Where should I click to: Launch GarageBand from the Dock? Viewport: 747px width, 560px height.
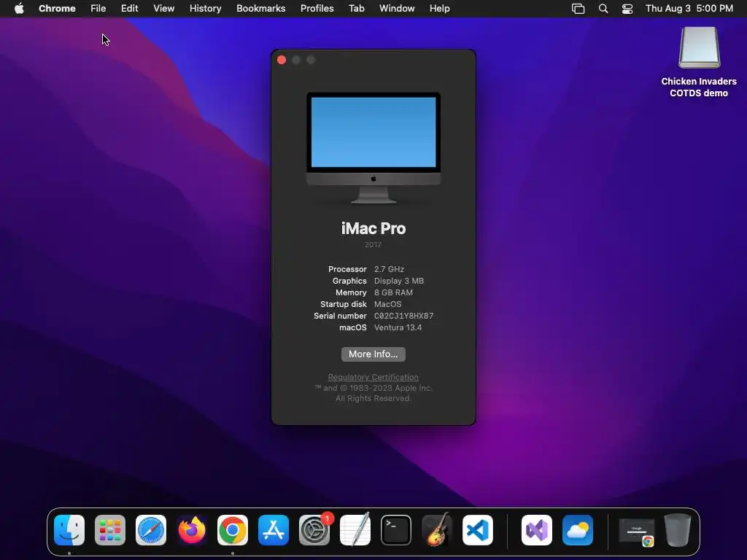437,530
